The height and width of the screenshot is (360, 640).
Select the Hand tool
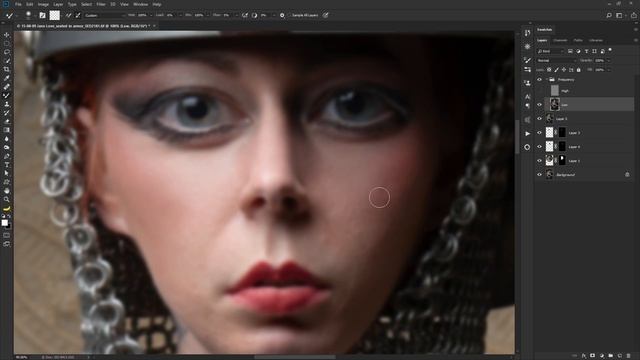(7, 191)
